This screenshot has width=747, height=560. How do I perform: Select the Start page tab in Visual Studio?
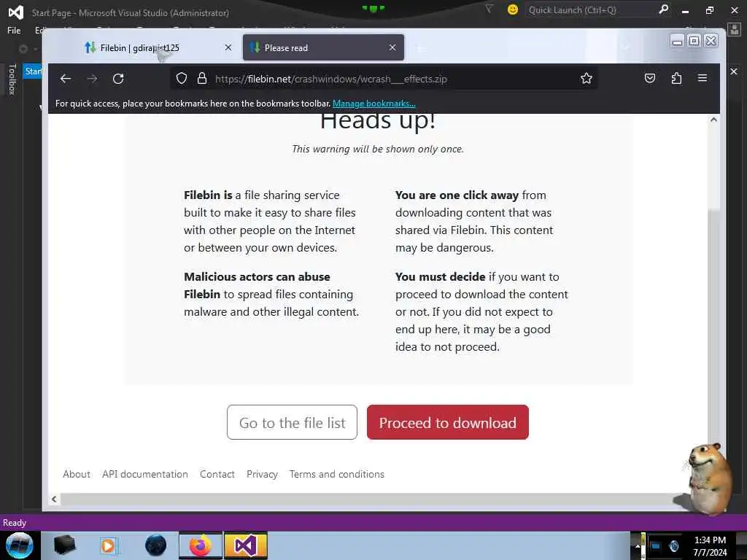[x=32, y=71]
